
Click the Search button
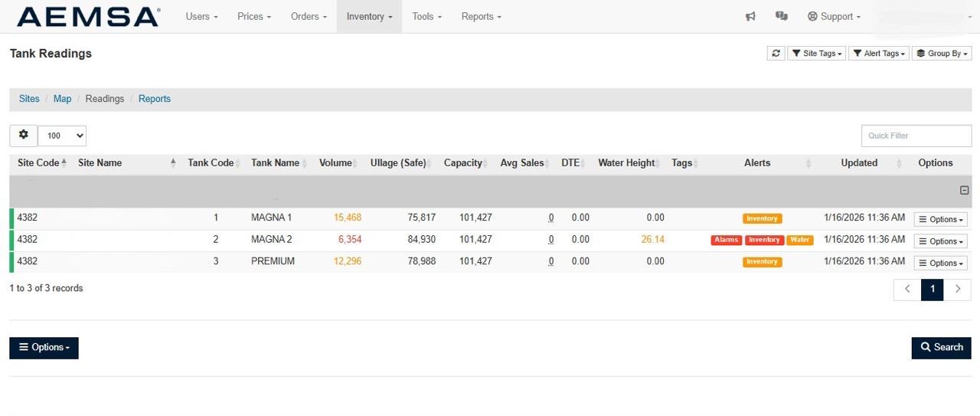941,347
